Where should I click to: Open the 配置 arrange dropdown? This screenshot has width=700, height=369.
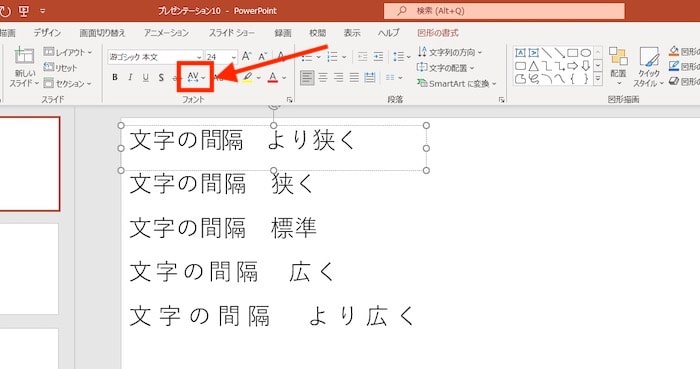(618, 67)
